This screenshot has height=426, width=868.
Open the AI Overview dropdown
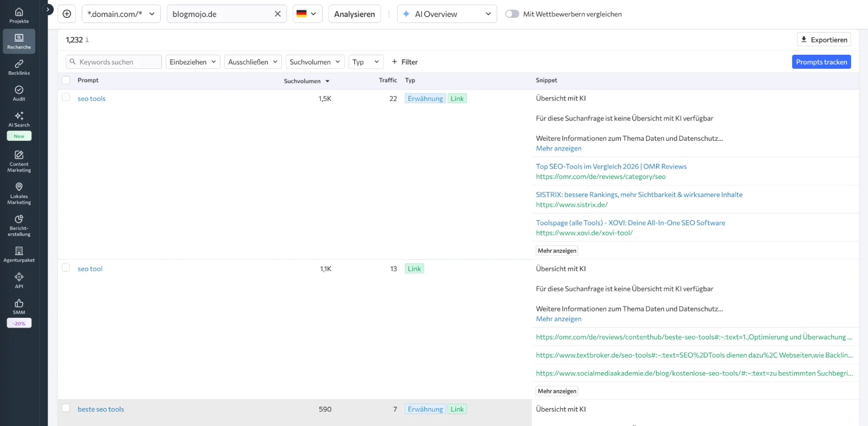(x=447, y=14)
